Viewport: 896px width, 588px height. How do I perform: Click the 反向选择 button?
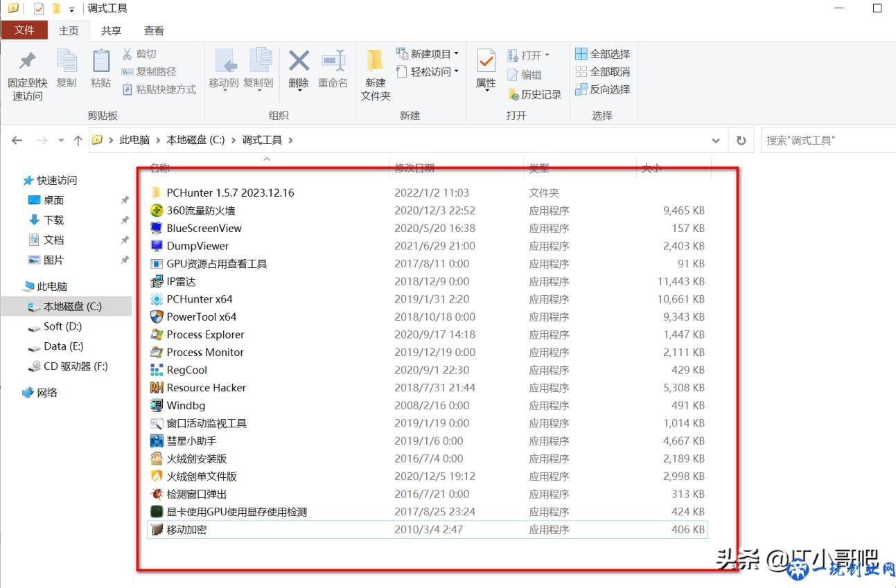click(602, 89)
